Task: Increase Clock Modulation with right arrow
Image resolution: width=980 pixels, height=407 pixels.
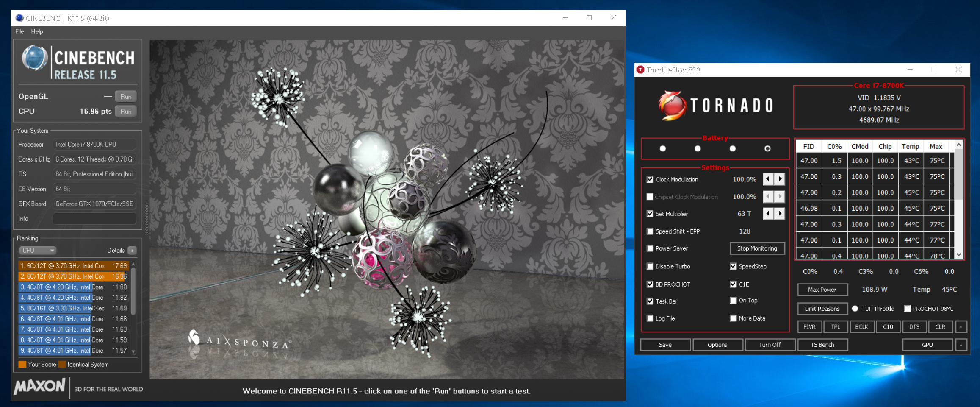Action: pos(780,179)
